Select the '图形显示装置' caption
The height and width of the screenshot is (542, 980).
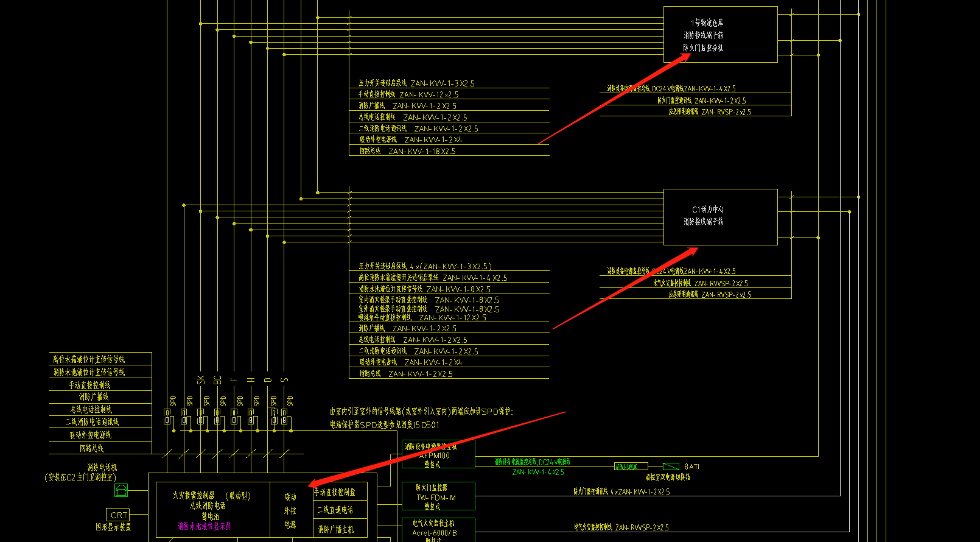[113, 527]
